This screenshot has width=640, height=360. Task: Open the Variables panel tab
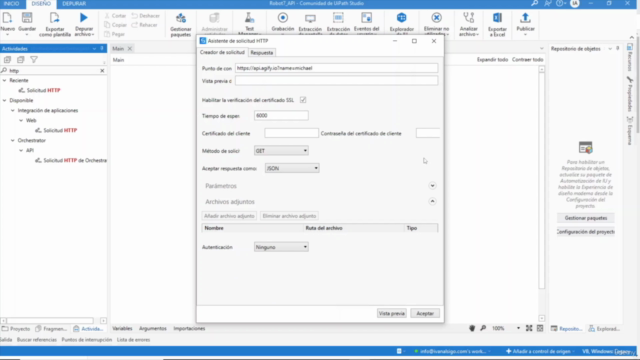pyautogui.click(x=122, y=328)
